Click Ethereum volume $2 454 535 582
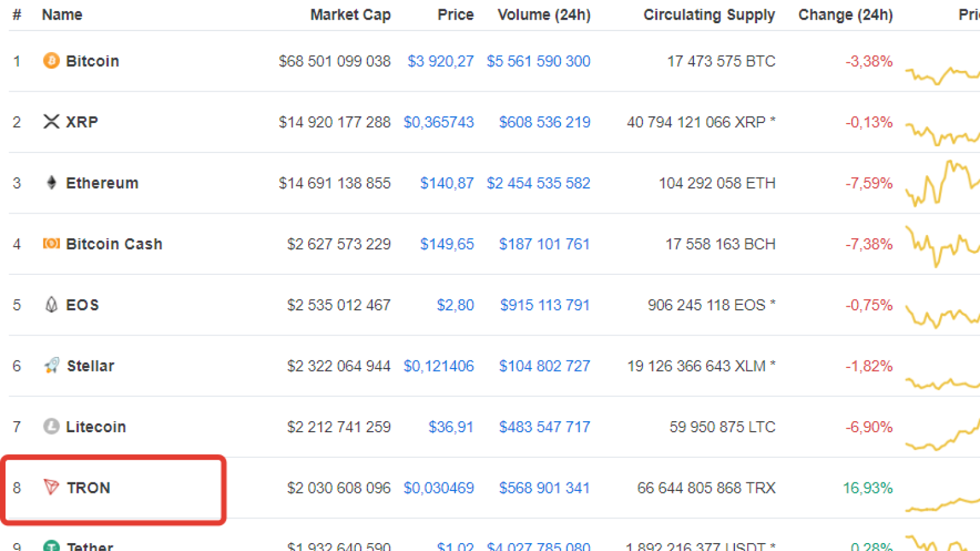 (x=539, y=183)
